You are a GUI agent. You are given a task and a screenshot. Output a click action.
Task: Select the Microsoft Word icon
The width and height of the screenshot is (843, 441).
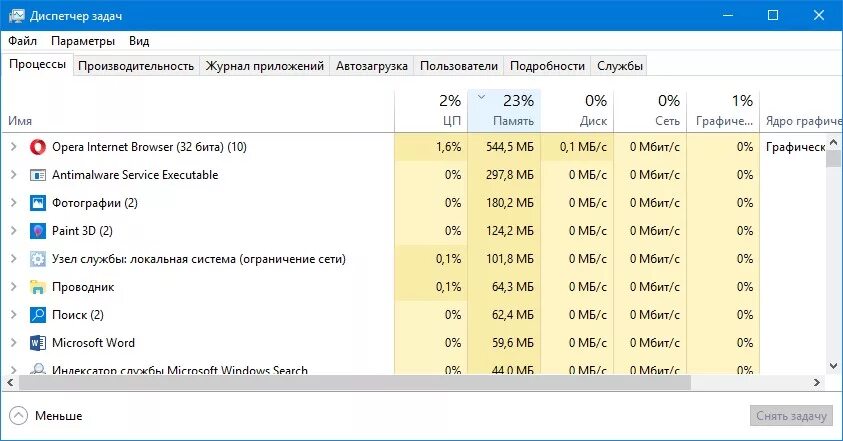click(x=38, y=343)
